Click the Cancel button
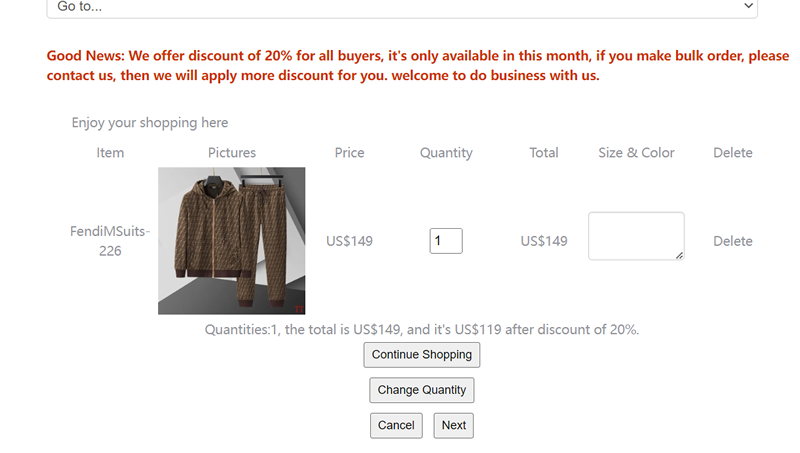 click(x=396, y=425)
